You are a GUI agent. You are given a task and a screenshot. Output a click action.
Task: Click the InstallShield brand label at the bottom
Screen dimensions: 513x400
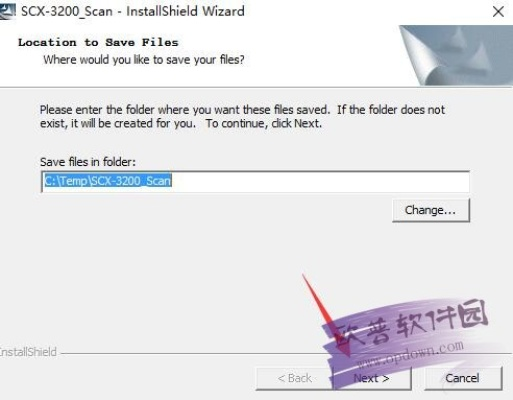(x=28, y=352)
